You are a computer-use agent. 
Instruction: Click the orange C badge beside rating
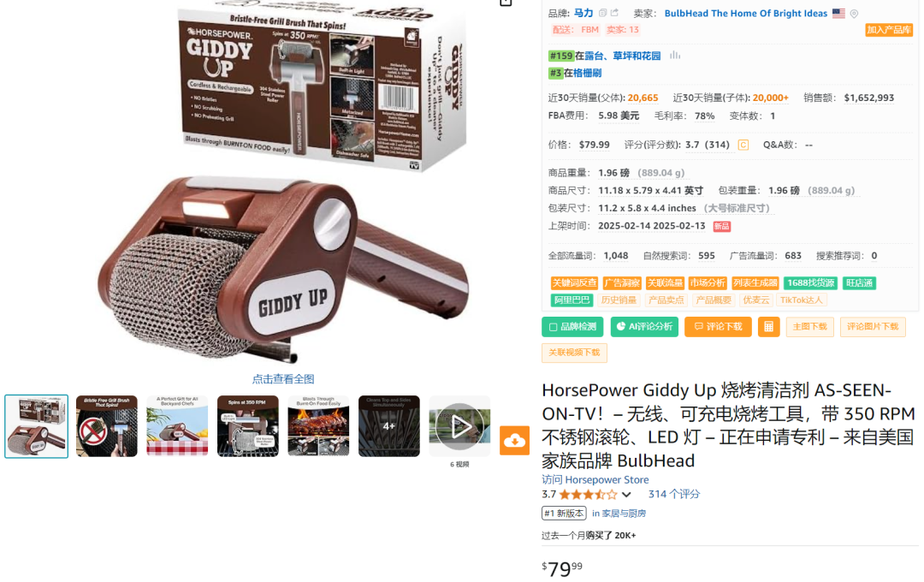(x=743, y=145)
